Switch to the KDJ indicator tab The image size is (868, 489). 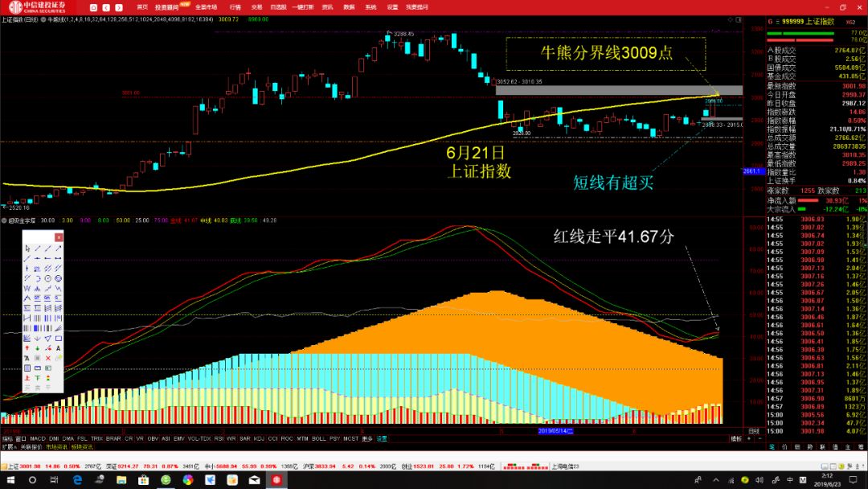click(x=259, y=438)
